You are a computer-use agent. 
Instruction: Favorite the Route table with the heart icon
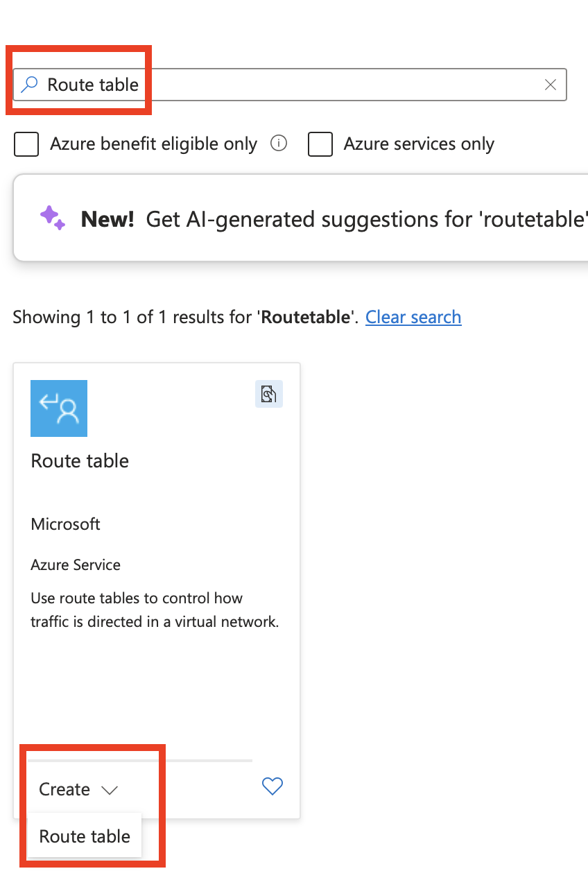pyautogui.click(x=273, y=786)
